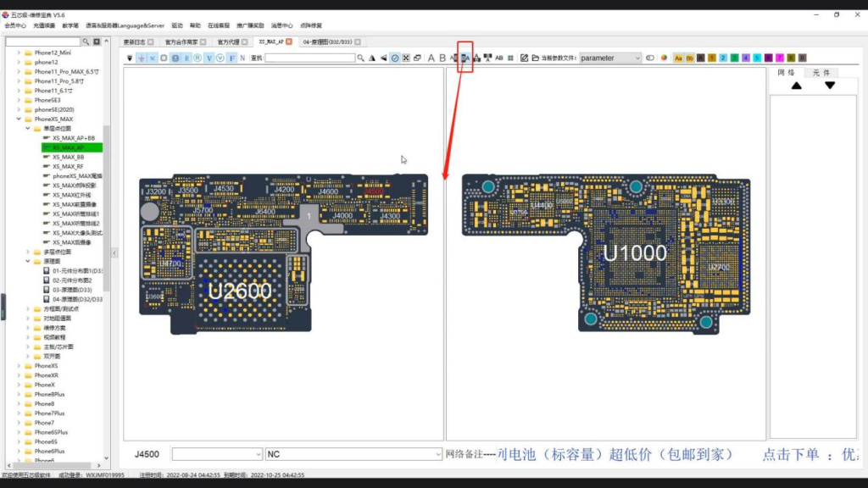Click the overlapping windows icon
Image resolution: width=868 pixels, height=488 pixels.
pyautogui.click(x=417, y=58)
